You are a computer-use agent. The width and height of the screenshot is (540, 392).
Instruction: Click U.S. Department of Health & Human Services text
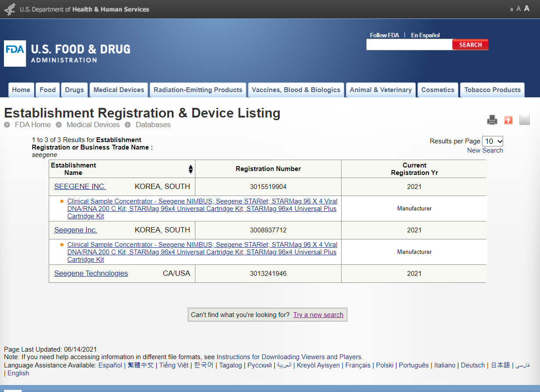coord(84,9)
